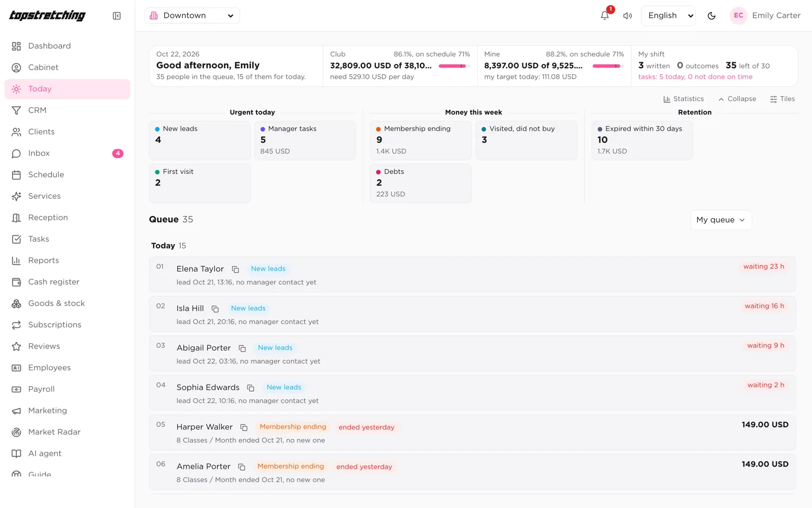Open Tiles settings
812x508 pixels.
(782, 99)
